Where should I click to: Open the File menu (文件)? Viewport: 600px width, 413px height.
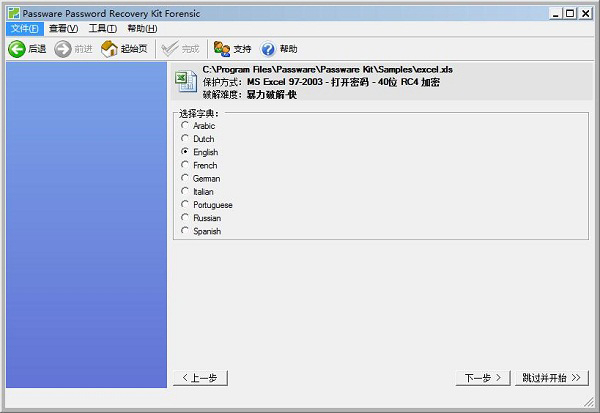[23, 29]
